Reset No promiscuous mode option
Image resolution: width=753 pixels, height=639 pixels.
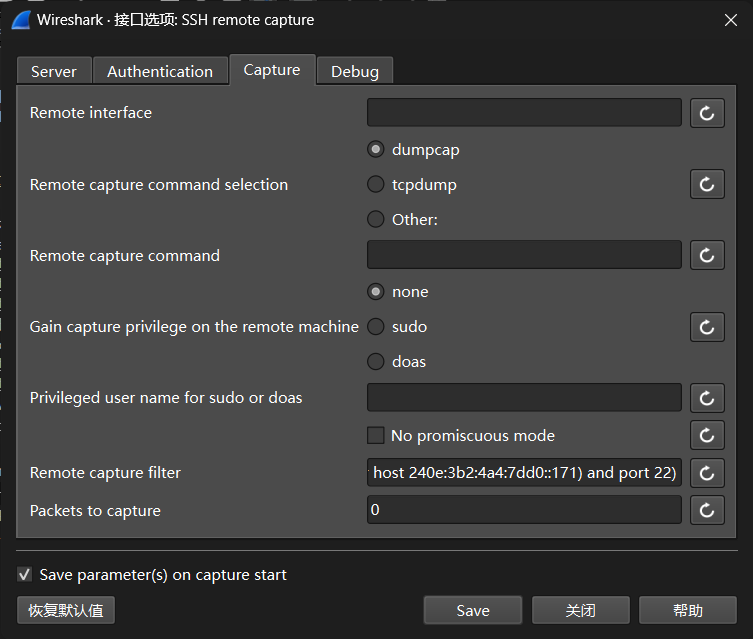pyautogui.click(x=707, y=435)
